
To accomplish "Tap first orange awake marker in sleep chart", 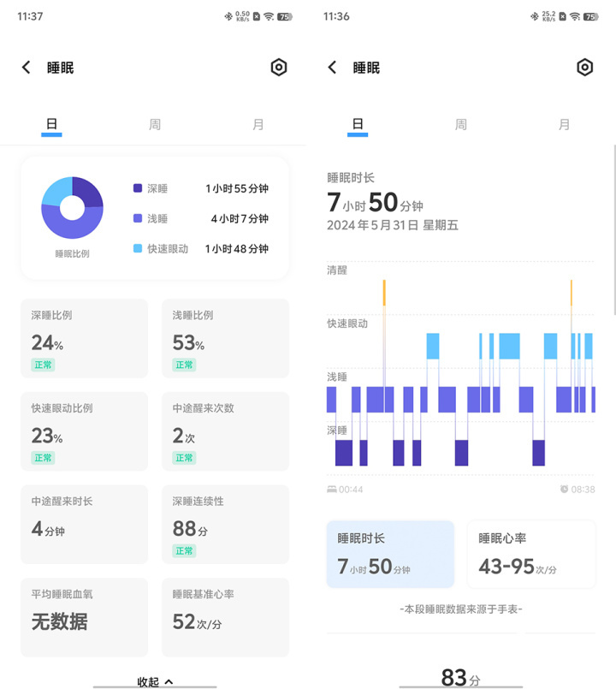I will click(x=384, y=293).
